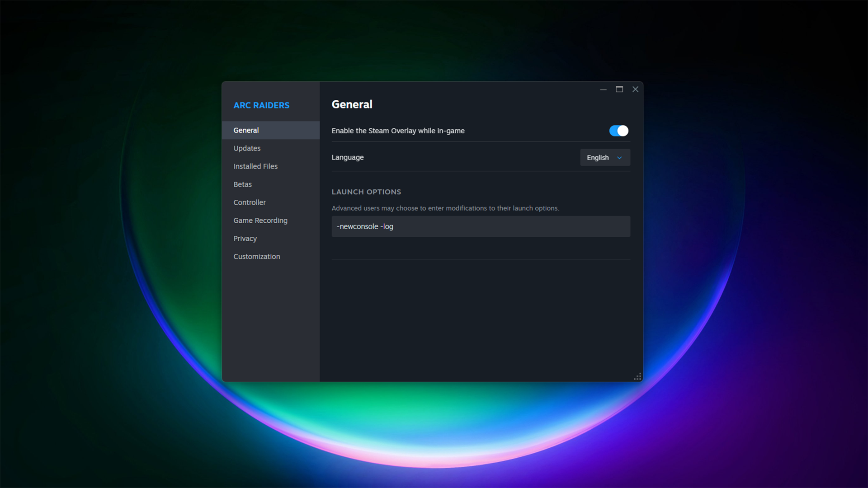Screen dimensions: 868x488
Task: Open Controller settings
Action: tap(250, 202)
